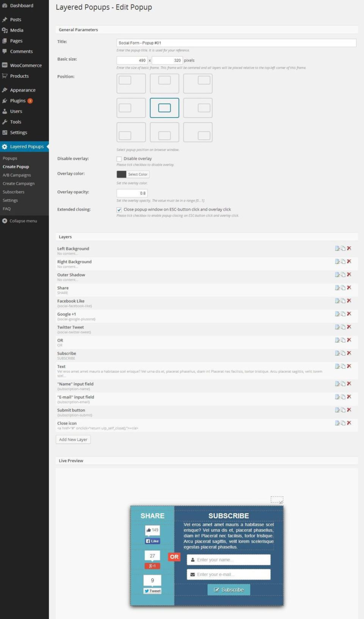Uncheck the Extended closing checkbox

[x=119, y=210]
